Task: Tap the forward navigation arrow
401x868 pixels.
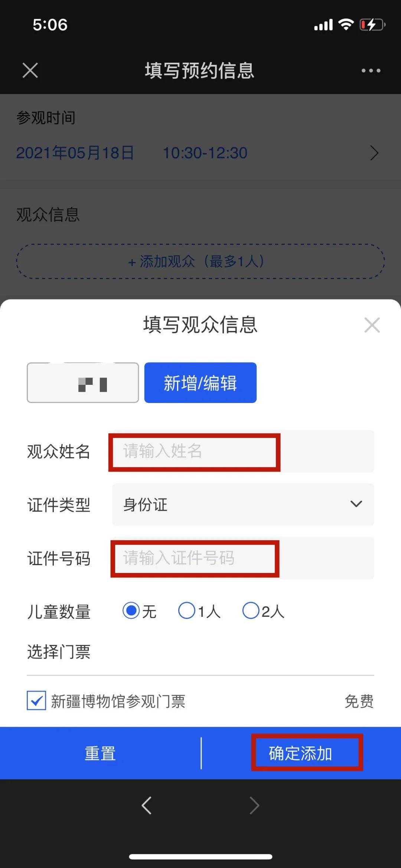Action: pyautogui.click(x=254, y=806)
